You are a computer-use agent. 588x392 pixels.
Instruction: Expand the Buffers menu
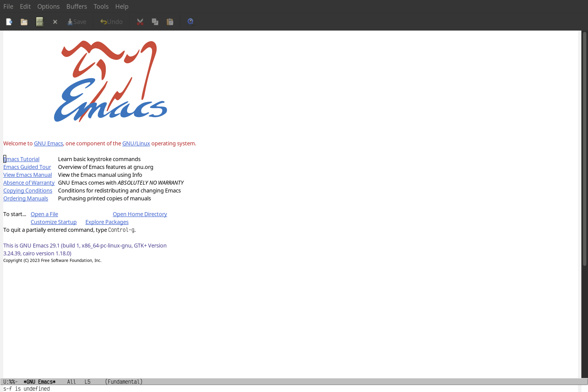point(77,6)
